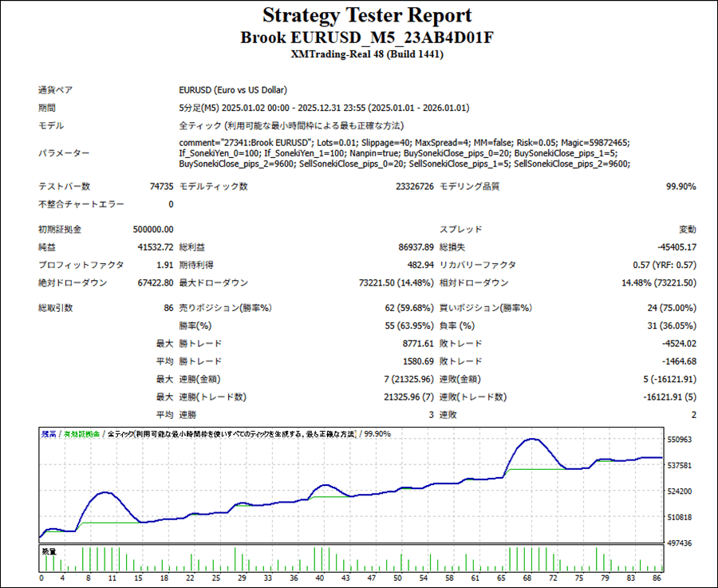Click the 残高 balance legend label on chart
Viewport: 718px width, 588px height.
pyautogui.click(x=49, y=434)
